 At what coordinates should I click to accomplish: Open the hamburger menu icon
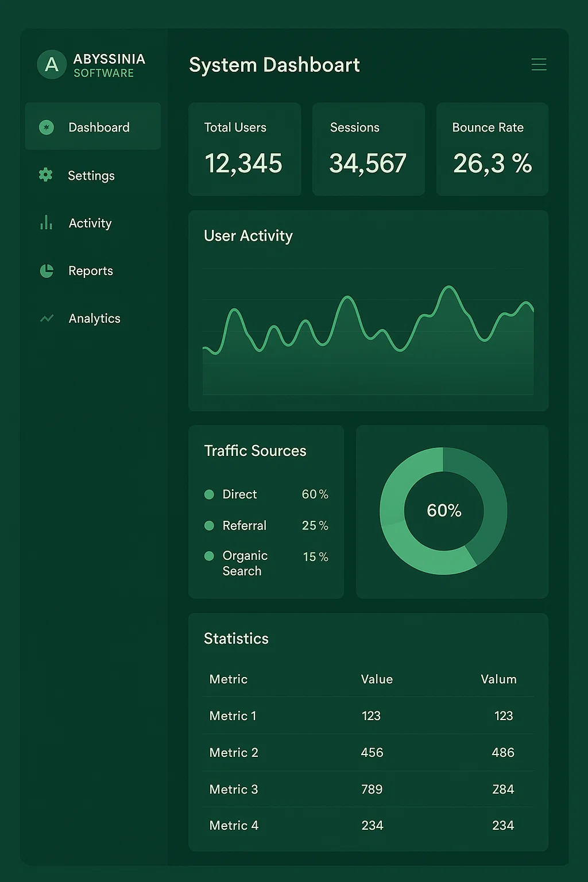pos(539,64)
